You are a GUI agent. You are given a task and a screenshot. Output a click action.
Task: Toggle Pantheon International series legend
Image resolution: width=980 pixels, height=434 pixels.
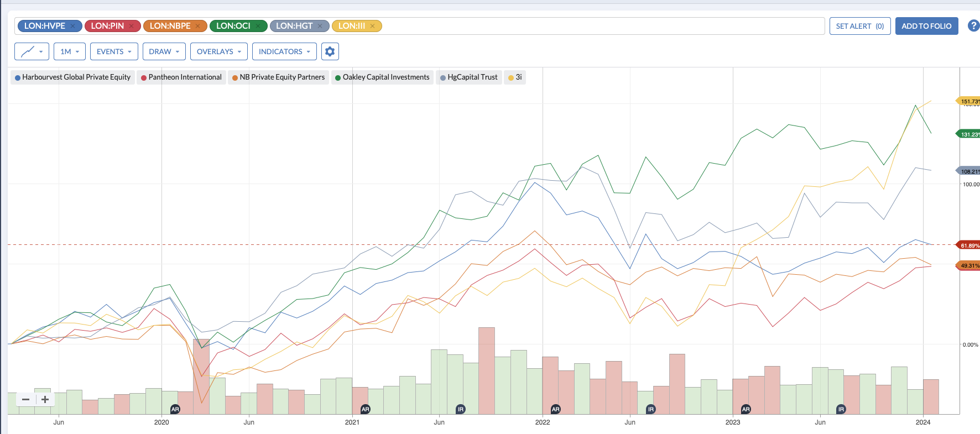[181, 77]
